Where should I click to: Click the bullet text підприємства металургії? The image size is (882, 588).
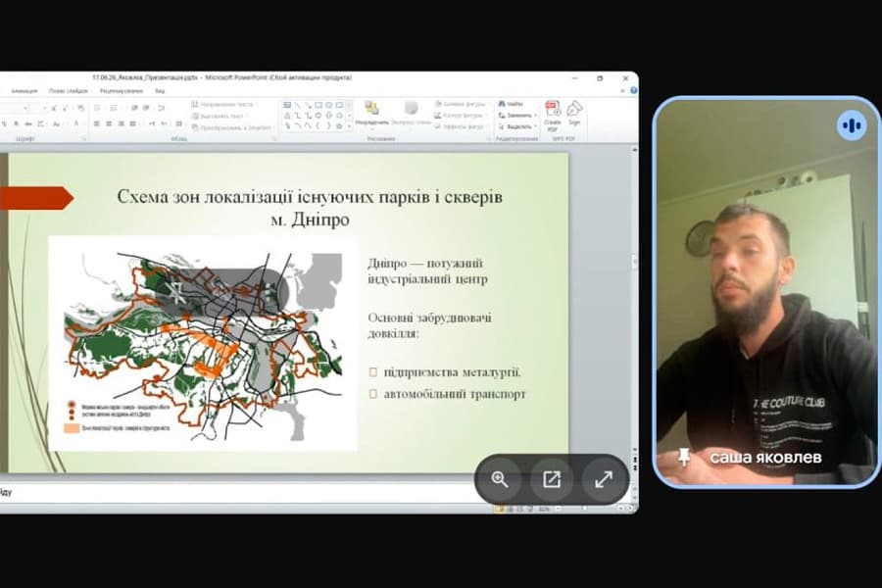[x=452, y=372]
